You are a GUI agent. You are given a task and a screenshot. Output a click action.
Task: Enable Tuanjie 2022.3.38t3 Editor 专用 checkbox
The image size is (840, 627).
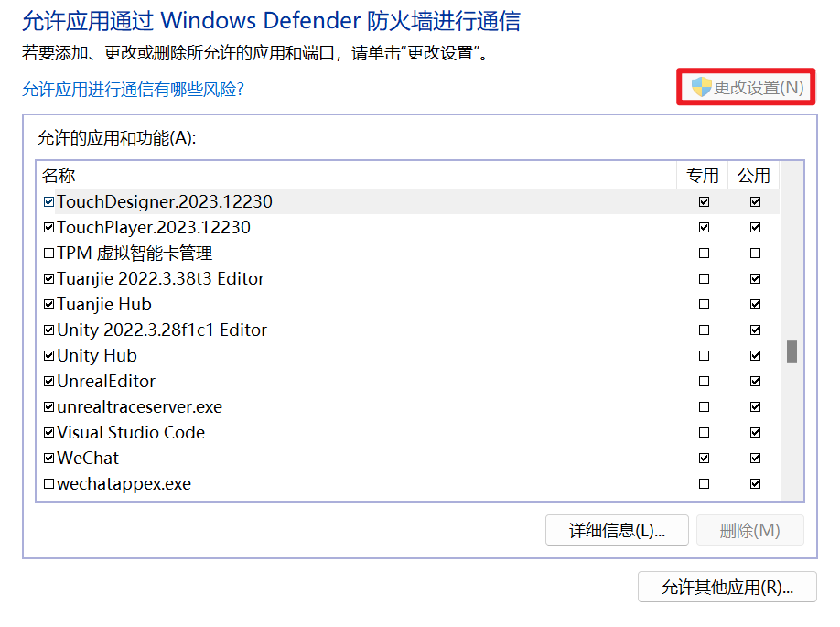704,278
